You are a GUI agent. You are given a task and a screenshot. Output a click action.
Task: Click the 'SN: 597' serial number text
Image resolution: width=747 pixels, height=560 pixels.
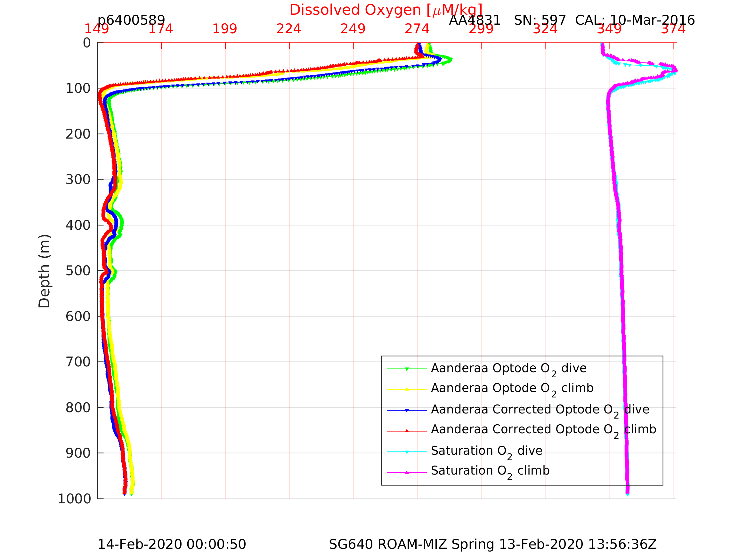540,20
